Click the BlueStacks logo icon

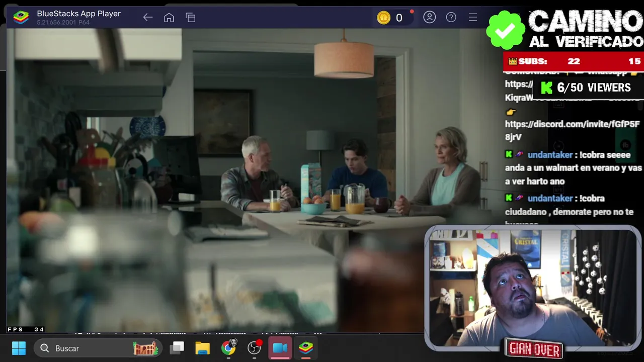click(21, 17)
